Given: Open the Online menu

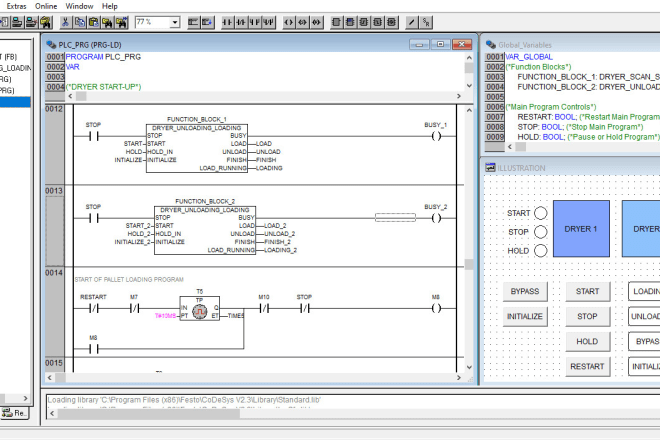Looking at the screenshot, I should coord(46,6).
